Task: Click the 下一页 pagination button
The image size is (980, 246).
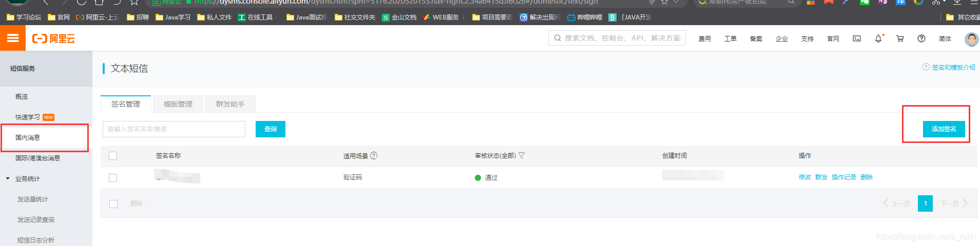Action: click(x=954, y=203)
